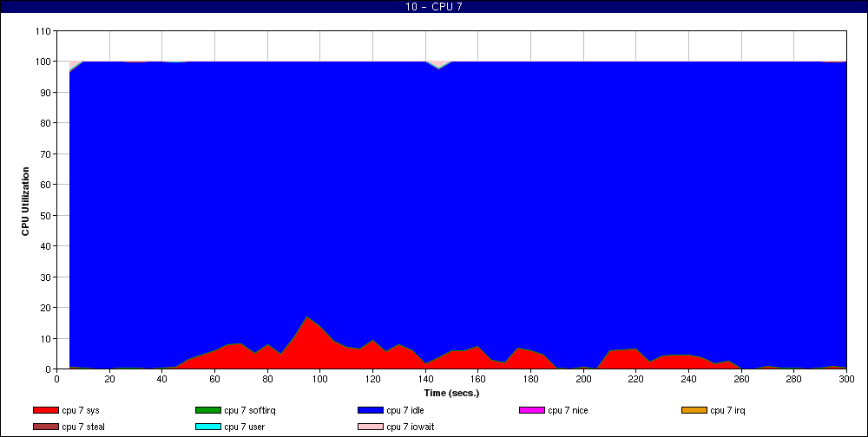Viewport: 868px width, 437px height.
Task: Click the 200 value on the X axis
Action: pos(583,379)
